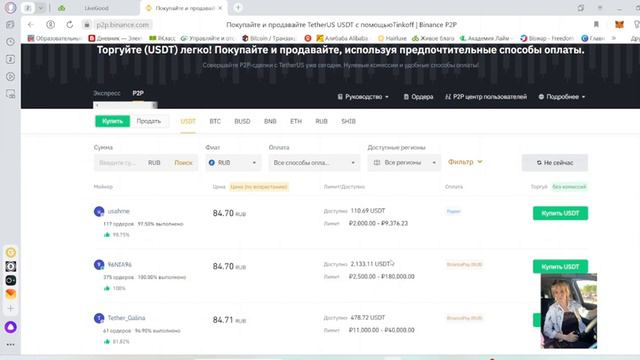The width and height of the screenshot is (640, 360).
Task: Open usahme maker profile
Action: coord(118,211)
